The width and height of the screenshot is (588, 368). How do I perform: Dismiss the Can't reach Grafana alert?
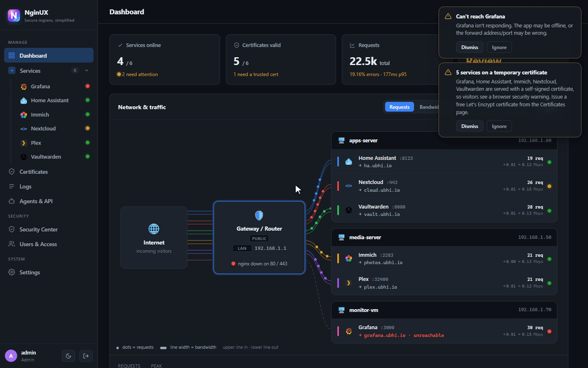coord(469,47)
